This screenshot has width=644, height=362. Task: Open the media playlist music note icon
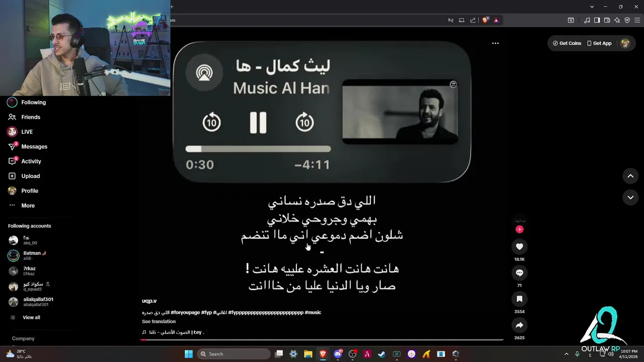pos(587,20)
